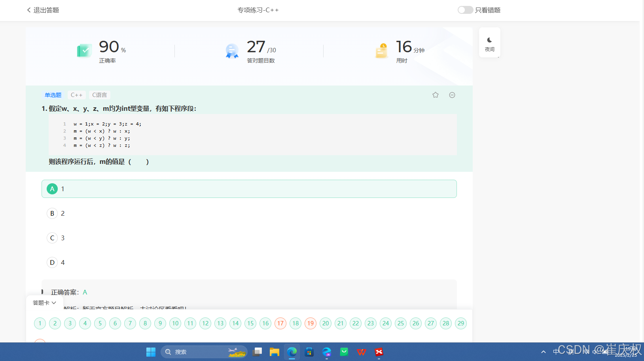This screenshot has height=361, width=644.
Task: Jump to question 1 in answer card
Action: 40,323
